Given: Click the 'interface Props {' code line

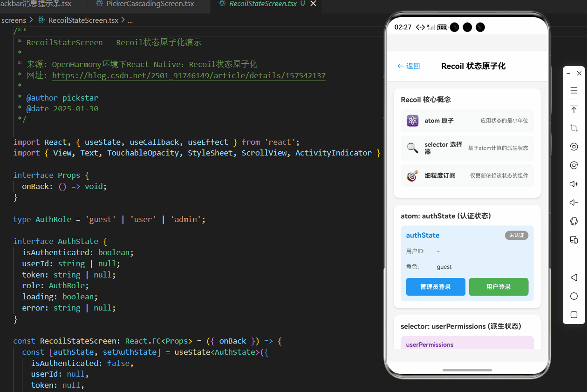Looking at the screenshot, I should tap(51, 175).
